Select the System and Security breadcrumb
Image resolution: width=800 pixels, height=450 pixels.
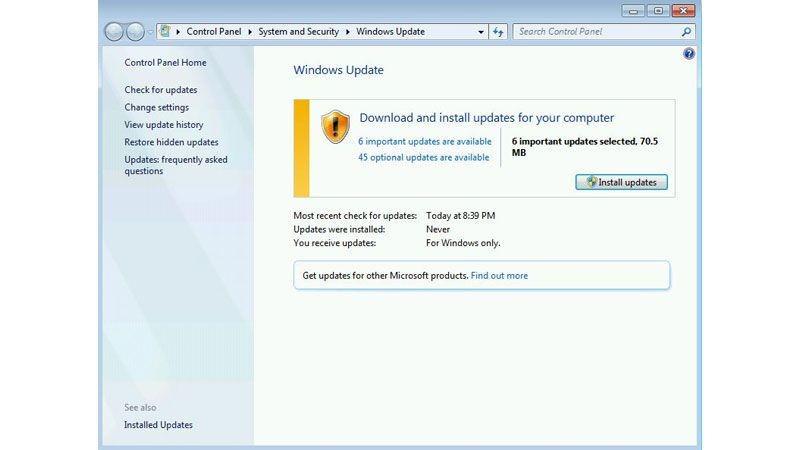(298, 32)
